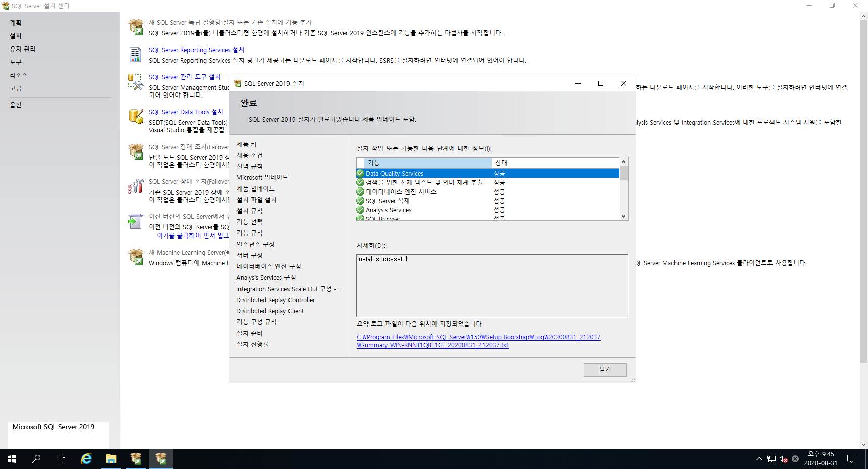Click the success checkmark beside SQL Server 복제
868x469 pixels.
(360, 201)
